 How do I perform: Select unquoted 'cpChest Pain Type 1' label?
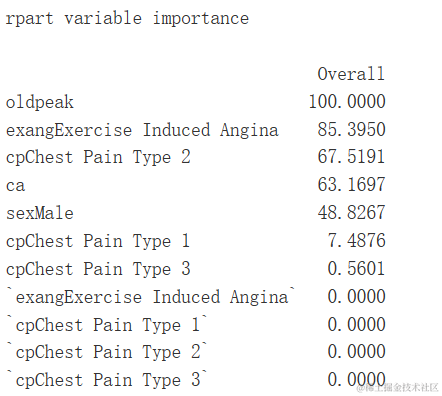pyautogui.click(x=98, y=241)
